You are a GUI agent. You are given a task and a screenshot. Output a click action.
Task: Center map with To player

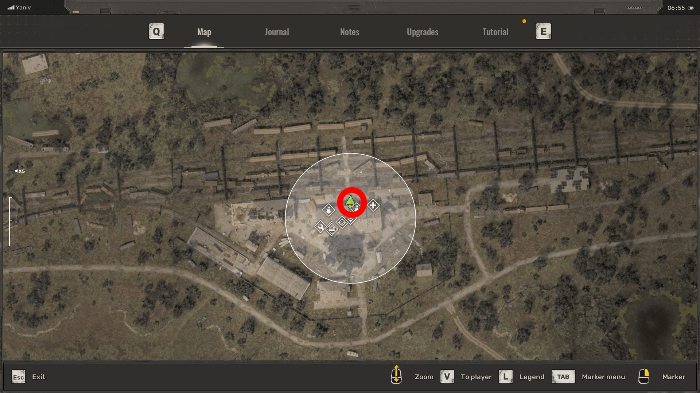point(475,377)
